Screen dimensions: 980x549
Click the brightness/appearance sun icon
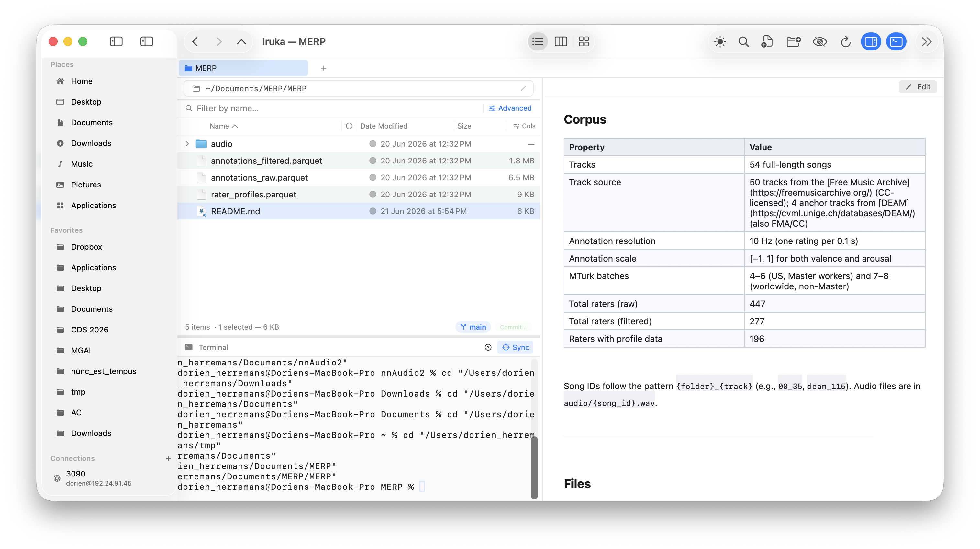click(x=720, y=41)
